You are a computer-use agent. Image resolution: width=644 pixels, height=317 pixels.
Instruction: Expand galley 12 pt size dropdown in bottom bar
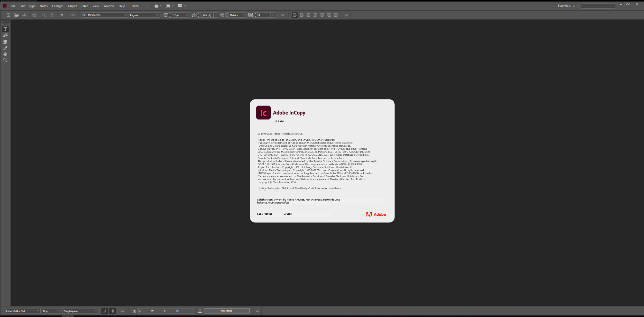tap(59, 311)
